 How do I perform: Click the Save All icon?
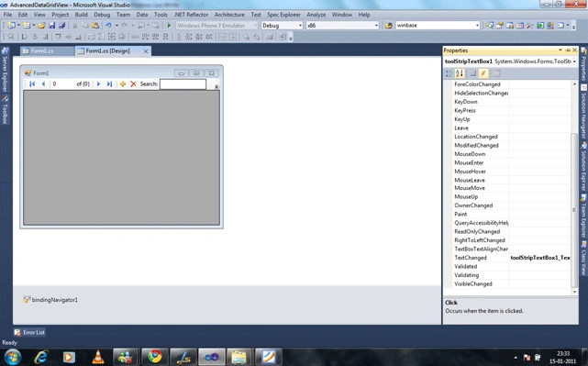(x=61, y=26)
